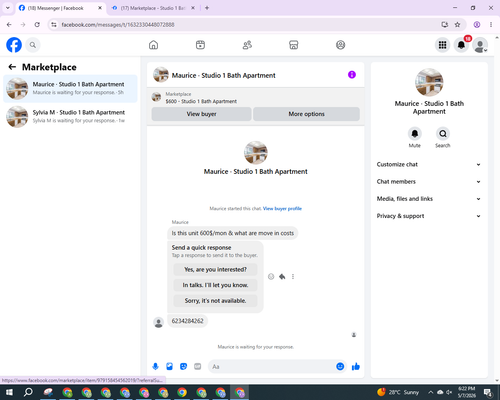Screen dimensions: 500x400
Task: Reload the page in the browser toolbar
Action: (x=37, y=24)
